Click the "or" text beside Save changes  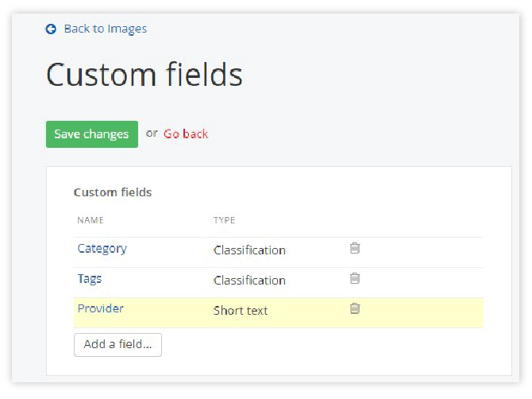pos(152,134)
